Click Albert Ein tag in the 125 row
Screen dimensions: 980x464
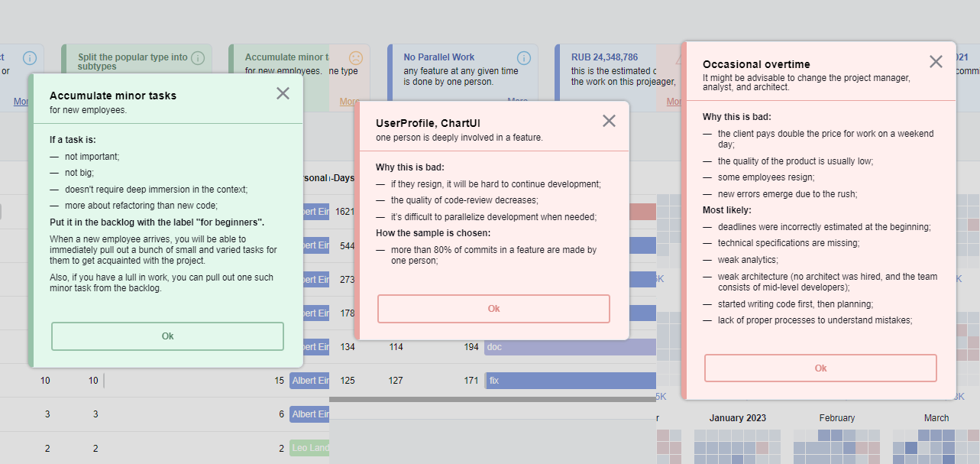click(309, 381)
